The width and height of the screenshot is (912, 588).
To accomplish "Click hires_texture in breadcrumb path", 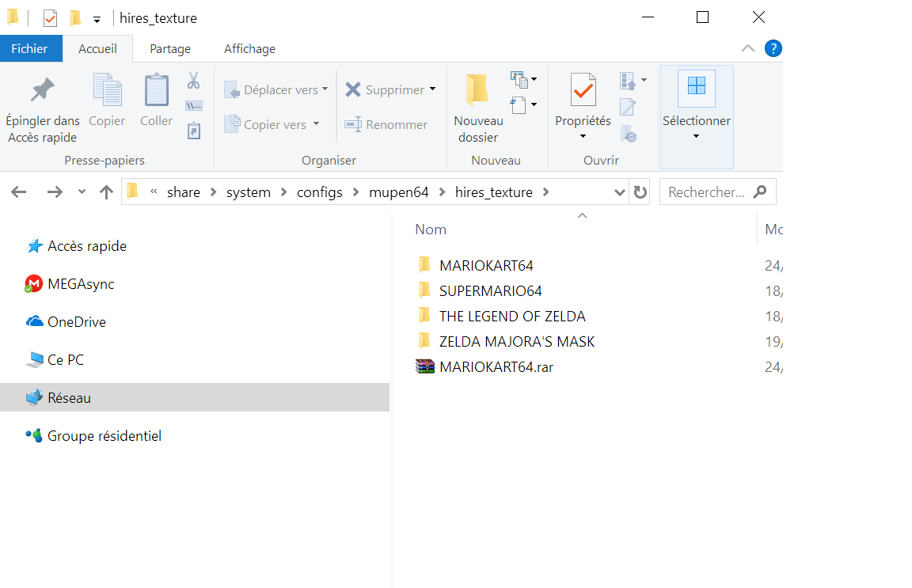I will pyautogui.click(x=494, y=192).
